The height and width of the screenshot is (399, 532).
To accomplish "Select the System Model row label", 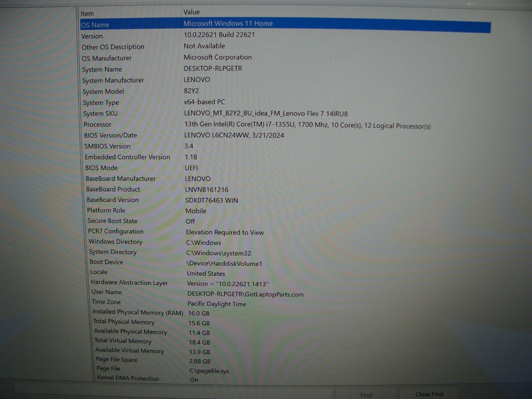I will (x=103, y=91).
